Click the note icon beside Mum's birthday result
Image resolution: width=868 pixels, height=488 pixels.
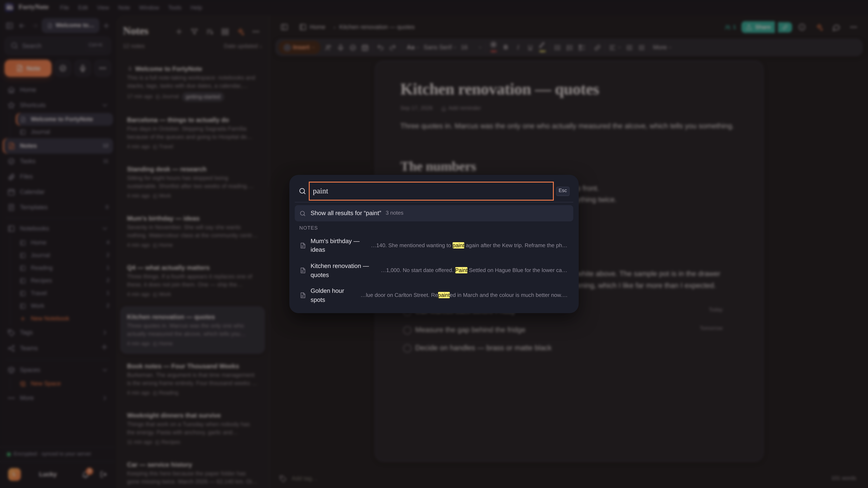(303, 246)
